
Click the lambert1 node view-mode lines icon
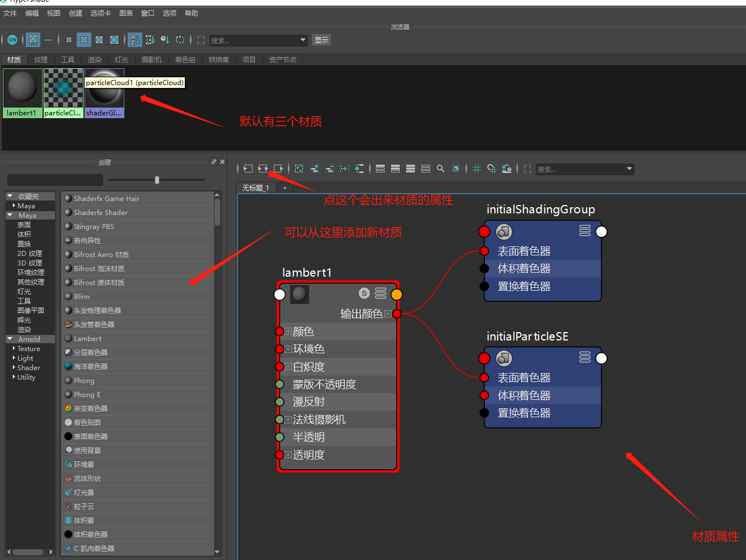click(x=381, y=293)
